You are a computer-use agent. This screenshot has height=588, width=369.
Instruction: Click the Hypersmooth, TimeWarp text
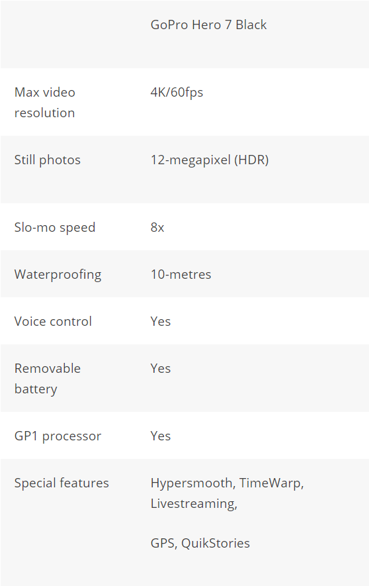(x=227, y=483)
